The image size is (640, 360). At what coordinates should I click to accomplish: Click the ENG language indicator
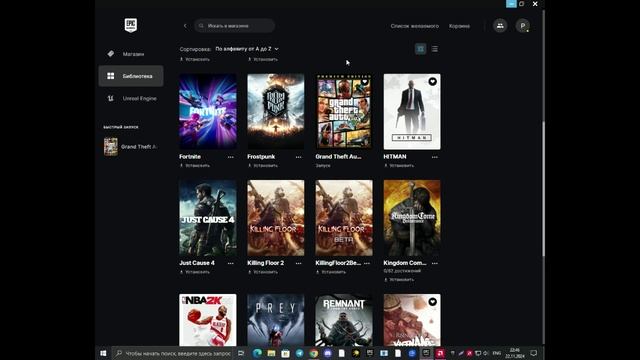point(497,353)
